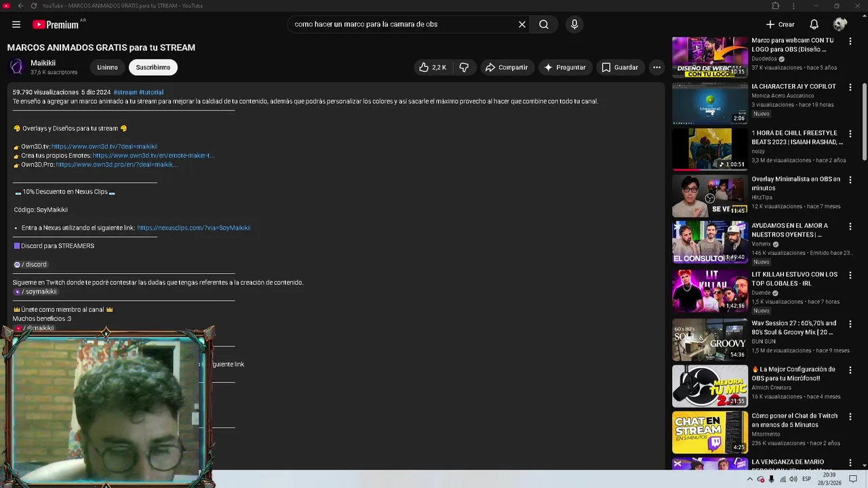
Task: Open the / soymaikikii Twitch chip
Action: [35, 291]
